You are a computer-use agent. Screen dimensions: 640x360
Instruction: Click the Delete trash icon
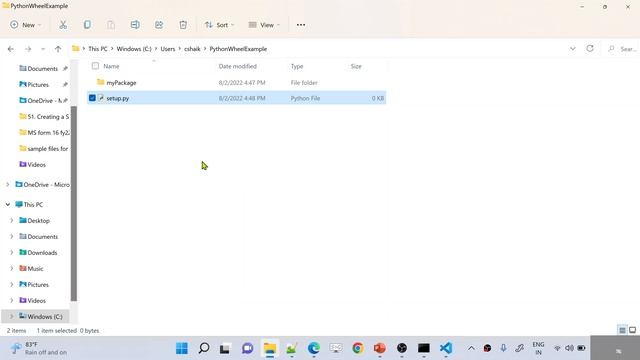click(x=183, y=25)
